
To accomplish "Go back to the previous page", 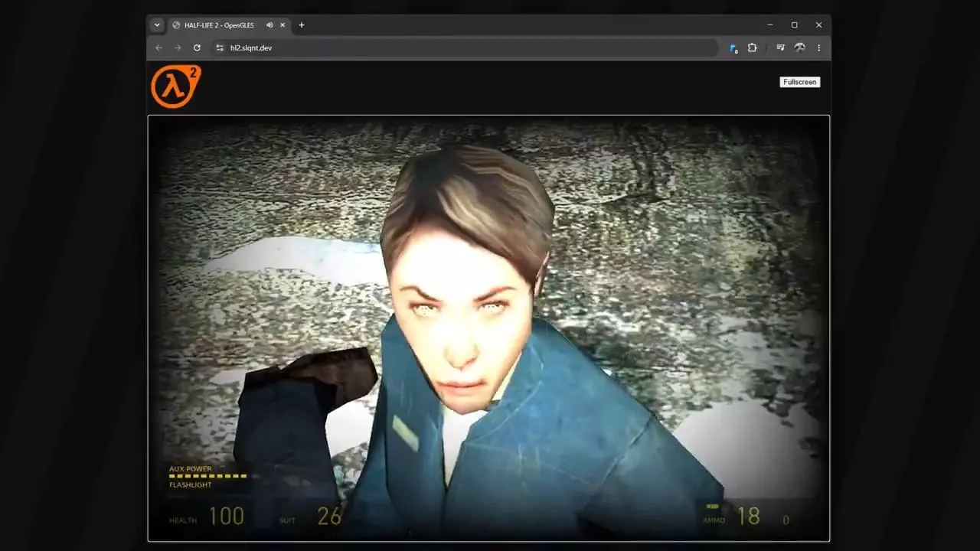I will click(x=159, y=47).
